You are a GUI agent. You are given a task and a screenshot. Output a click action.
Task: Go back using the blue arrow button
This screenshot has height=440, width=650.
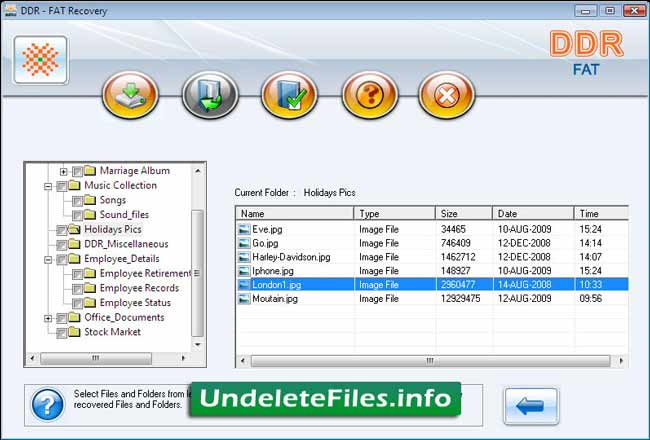(x=531, y=406)
